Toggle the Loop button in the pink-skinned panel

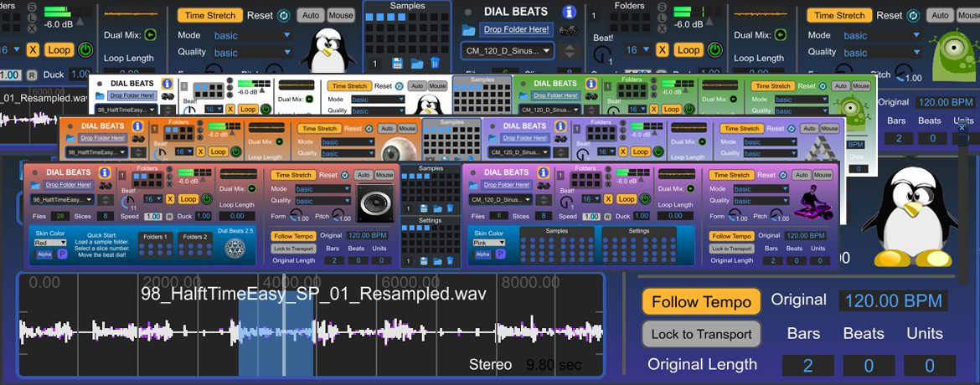[x=627, y=199]
